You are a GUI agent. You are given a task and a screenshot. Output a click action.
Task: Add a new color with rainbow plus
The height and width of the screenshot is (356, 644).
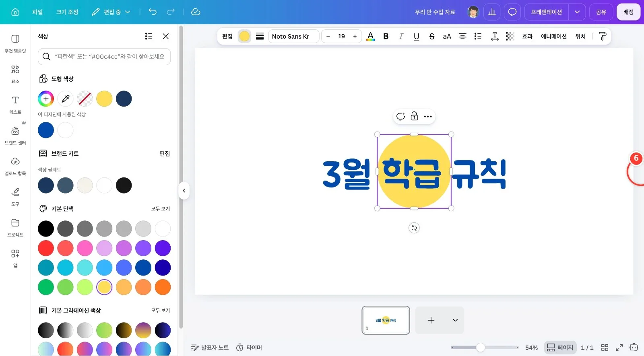[x=46, y=99]
